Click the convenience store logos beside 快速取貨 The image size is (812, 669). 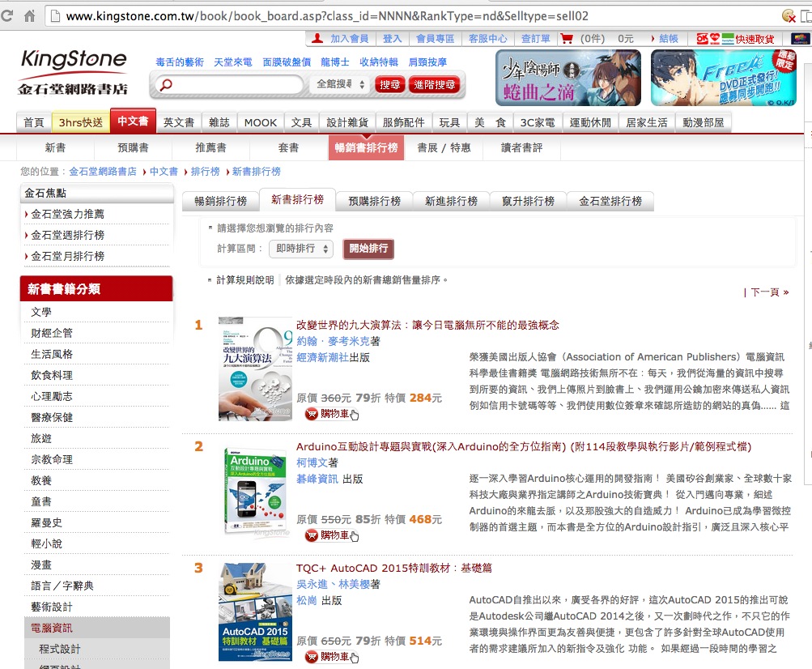point(715,39)
